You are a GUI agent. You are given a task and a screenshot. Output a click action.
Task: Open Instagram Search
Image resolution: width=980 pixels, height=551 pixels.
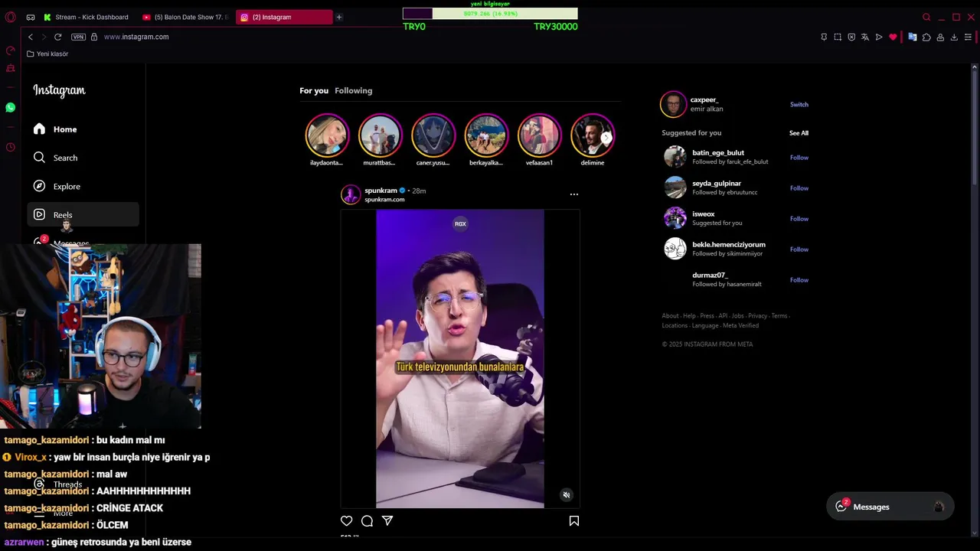(x=83, y=158)
